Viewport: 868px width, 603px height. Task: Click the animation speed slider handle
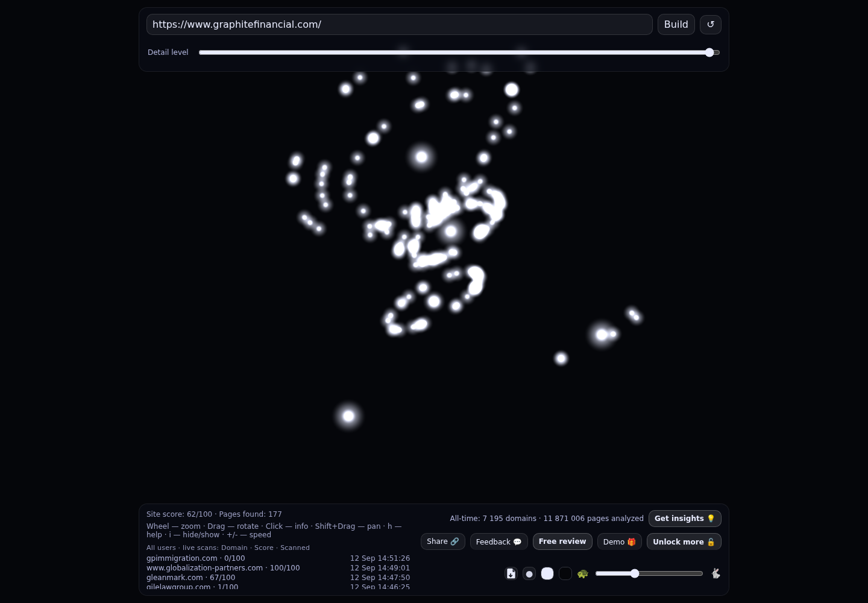pyautogui.click(x=635, y=573)
